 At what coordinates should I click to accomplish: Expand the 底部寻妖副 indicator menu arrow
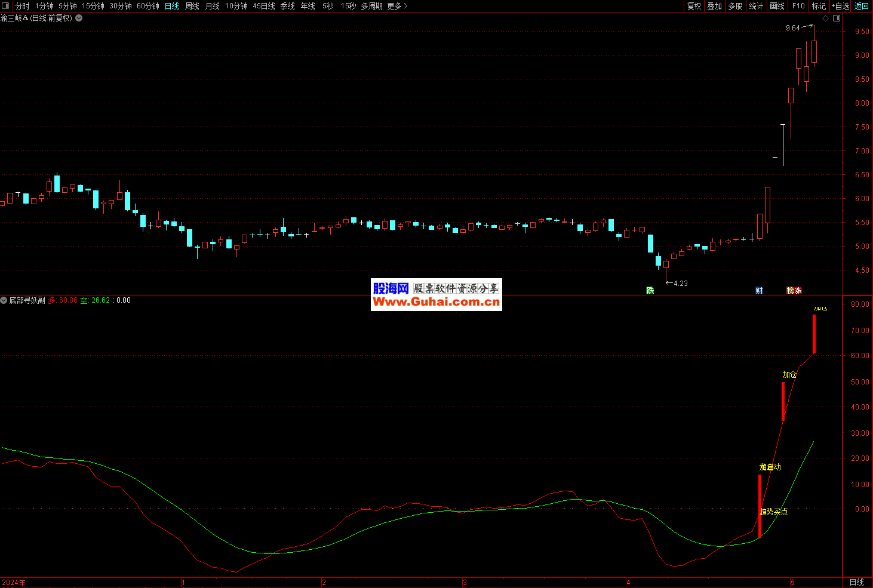click(4, 300)
